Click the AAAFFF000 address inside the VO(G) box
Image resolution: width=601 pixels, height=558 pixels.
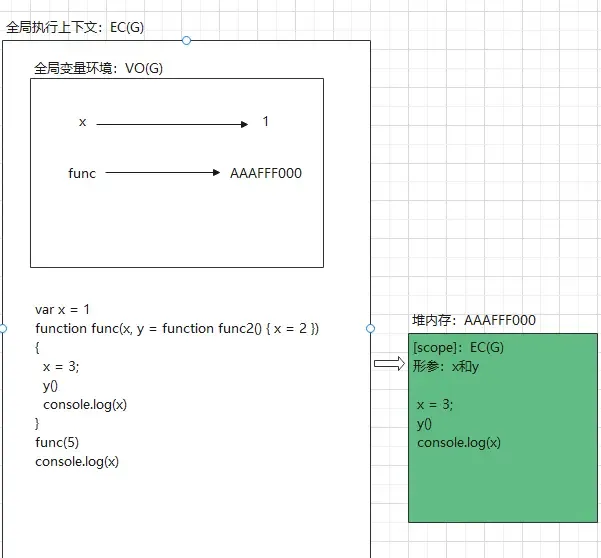click(265, 173)
